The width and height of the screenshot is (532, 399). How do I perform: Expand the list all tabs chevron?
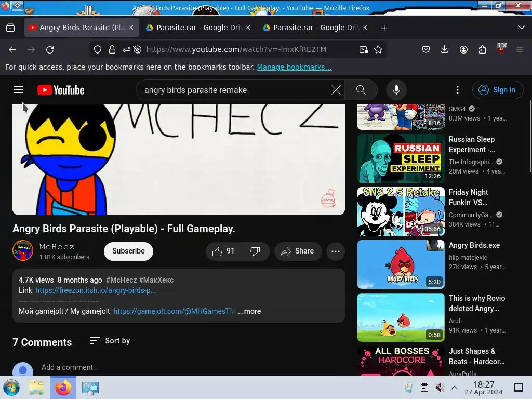click(522, 28)
